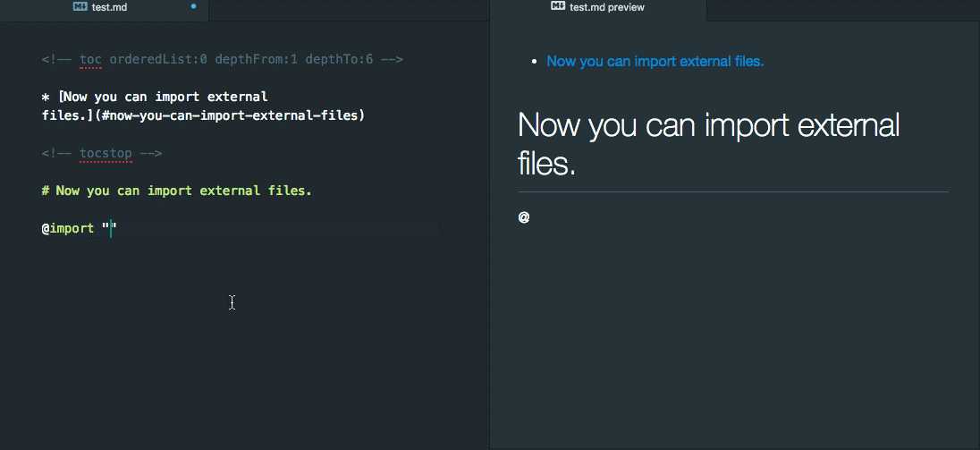Click the Markdown icon on test.md tab
Viewport: 980px width, 450px height.
(x=80, y=7)
